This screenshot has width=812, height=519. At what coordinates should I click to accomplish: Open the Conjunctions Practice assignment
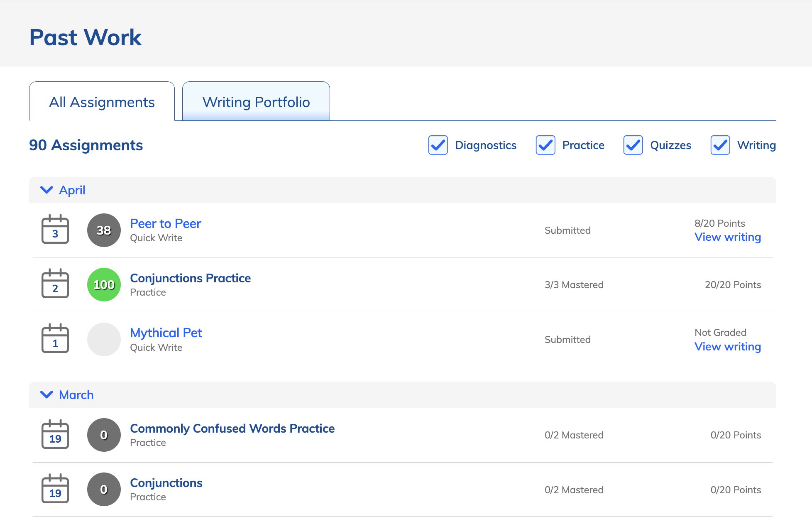(190, 278)
